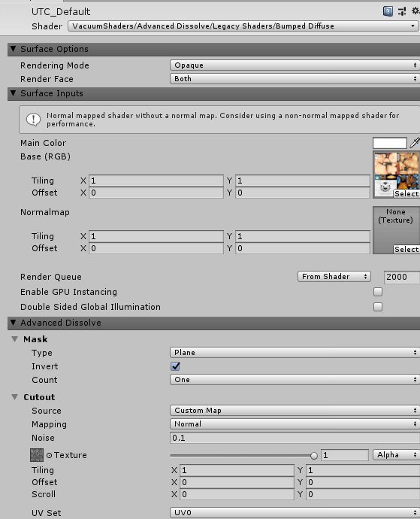Click the Render Queue value 2000 field
This screenshot has width=420, height=519.
point(402,277)
